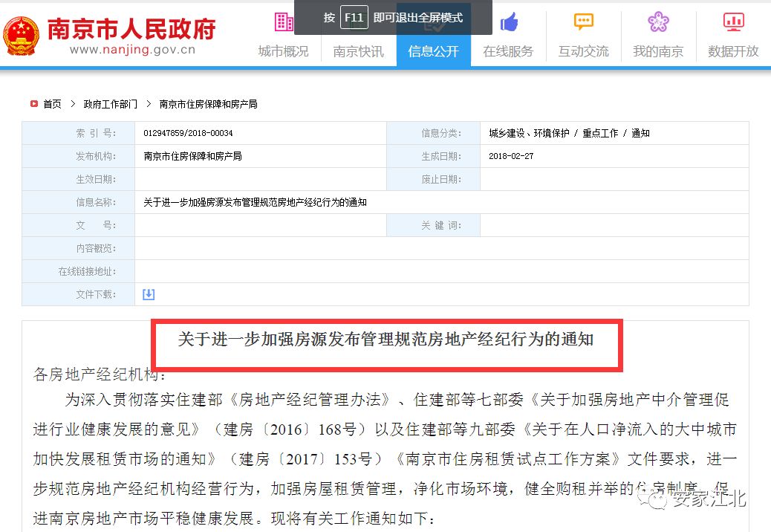Viewport: 771px width, 532px height.
Task: Click the 关键词 label cell
Action: (434, 225)
